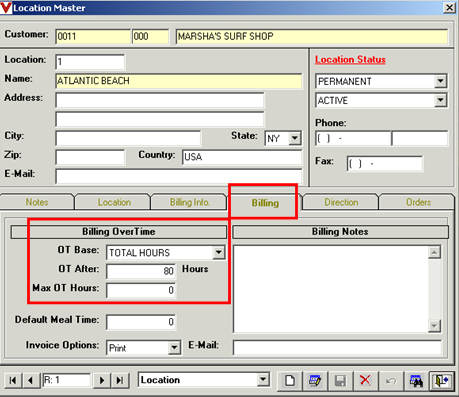Click the customer suffix field 000
The height and width of the screenshot is (397, 459).
[x=150, y=36]
